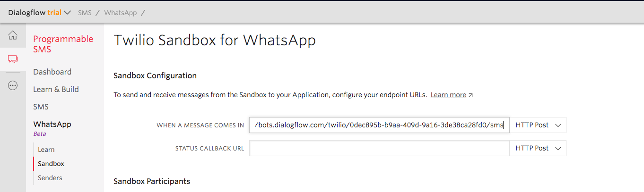This screenshot has width=644, height=192.
Task: Open HTTP Post dropdown for status callback
Action: [538, 148]
